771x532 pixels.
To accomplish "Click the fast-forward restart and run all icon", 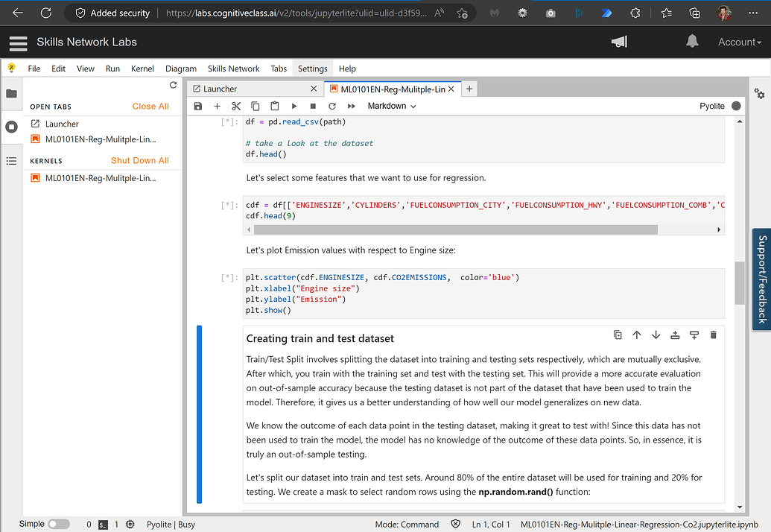I will (352, 107).
